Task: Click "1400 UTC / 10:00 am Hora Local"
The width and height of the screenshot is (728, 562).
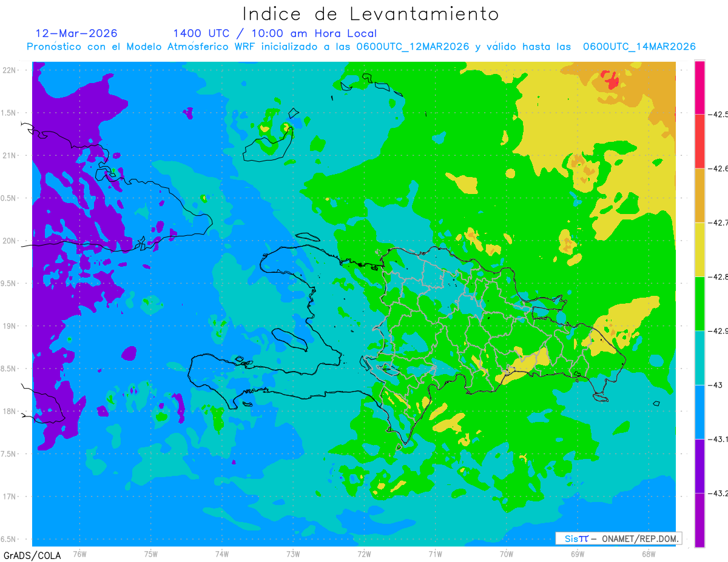Action: (275, 34)
